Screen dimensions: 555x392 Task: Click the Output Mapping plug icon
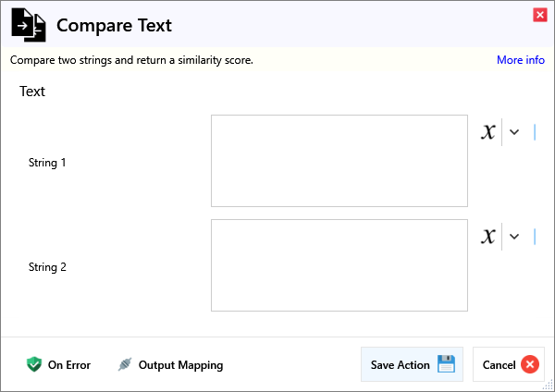pos(125,364)
